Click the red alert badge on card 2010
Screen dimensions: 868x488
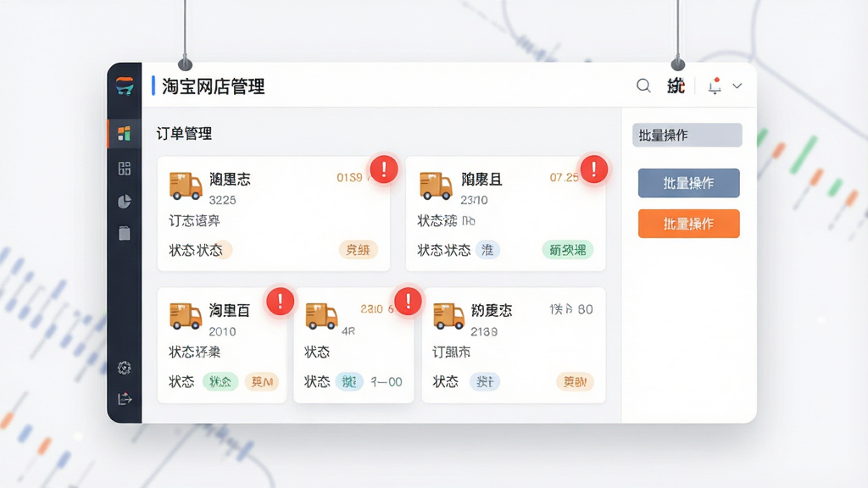click(280, 302)
